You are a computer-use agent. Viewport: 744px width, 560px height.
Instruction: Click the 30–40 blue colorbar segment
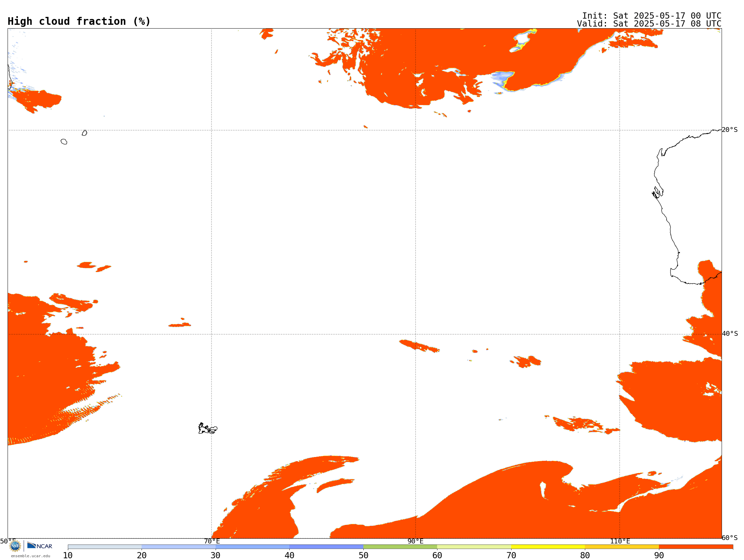click(x=252, y=547)
